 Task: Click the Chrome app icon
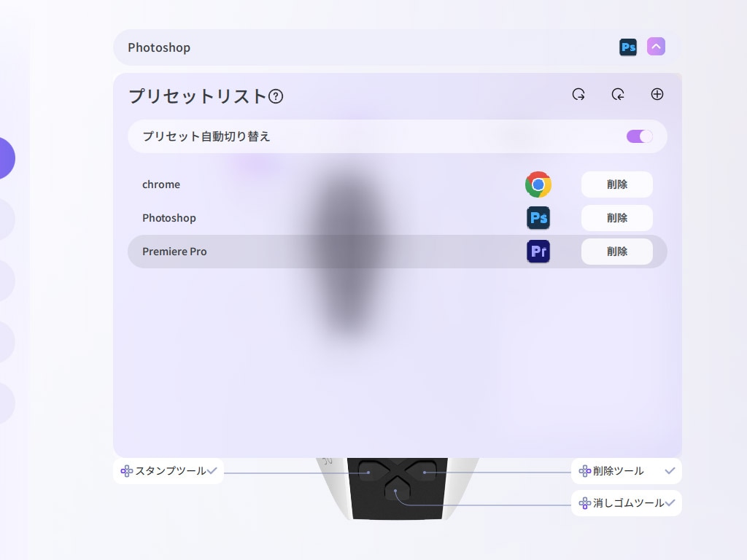(538, 184)
